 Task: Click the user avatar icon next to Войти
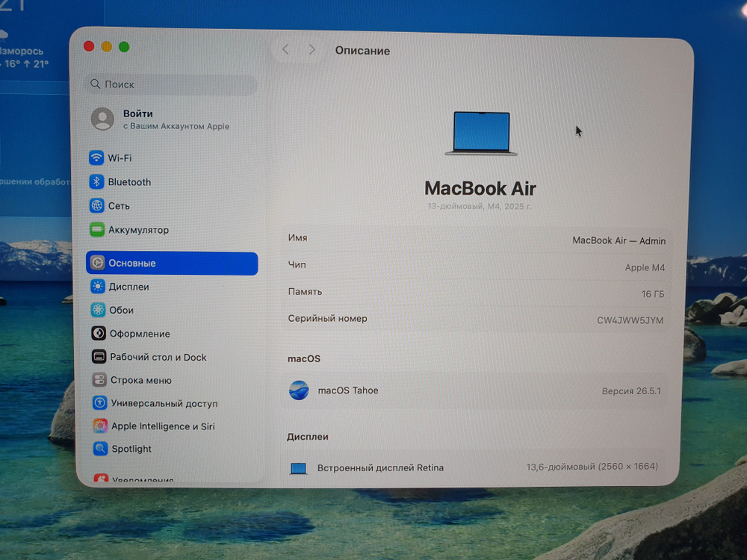(102, 119)
